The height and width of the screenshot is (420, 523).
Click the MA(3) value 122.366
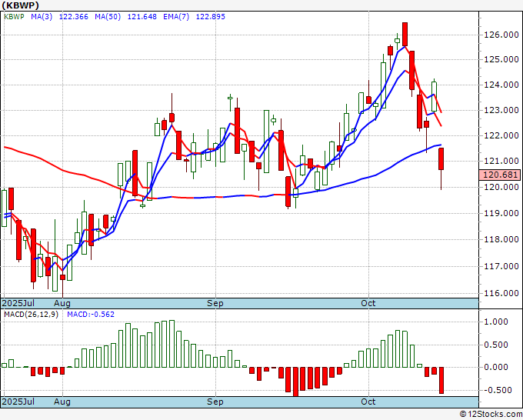73,17
